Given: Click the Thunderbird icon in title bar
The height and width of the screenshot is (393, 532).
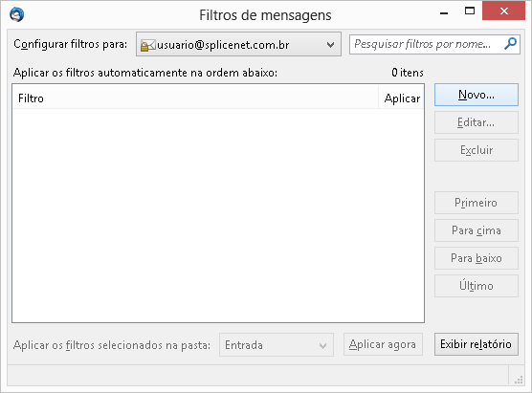Looking at the screenshot, I should tap(16, 14).
